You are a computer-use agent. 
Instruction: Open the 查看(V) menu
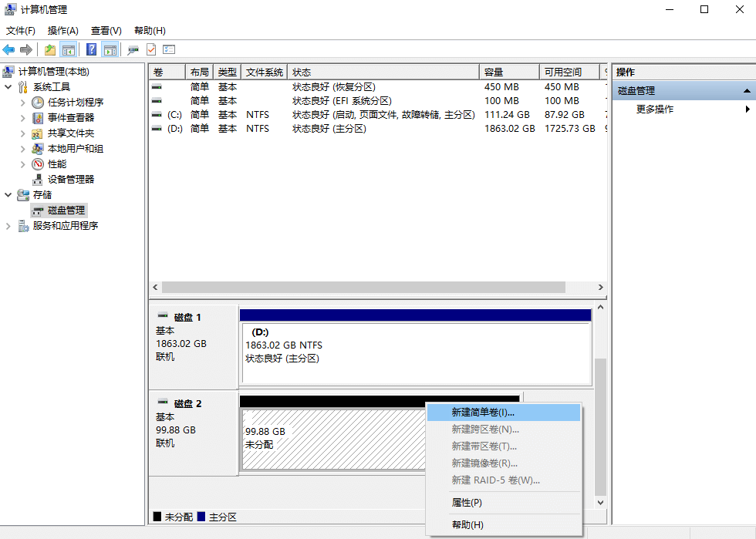(106, 30)
